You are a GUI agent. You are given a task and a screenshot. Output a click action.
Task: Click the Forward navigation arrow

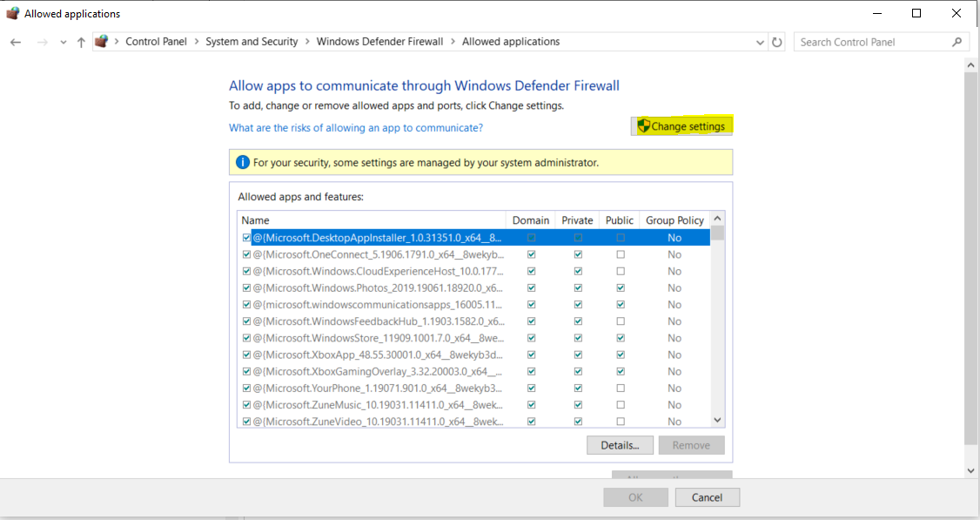tap(43, 42)
